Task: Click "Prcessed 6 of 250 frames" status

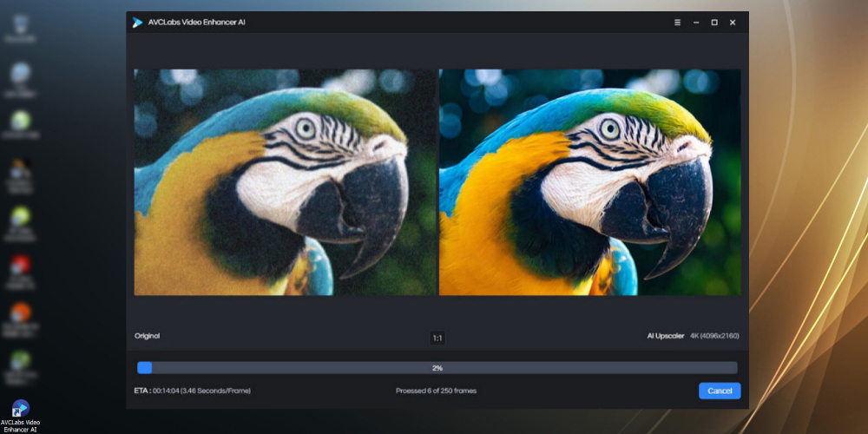Action: (x=437, y=391)
